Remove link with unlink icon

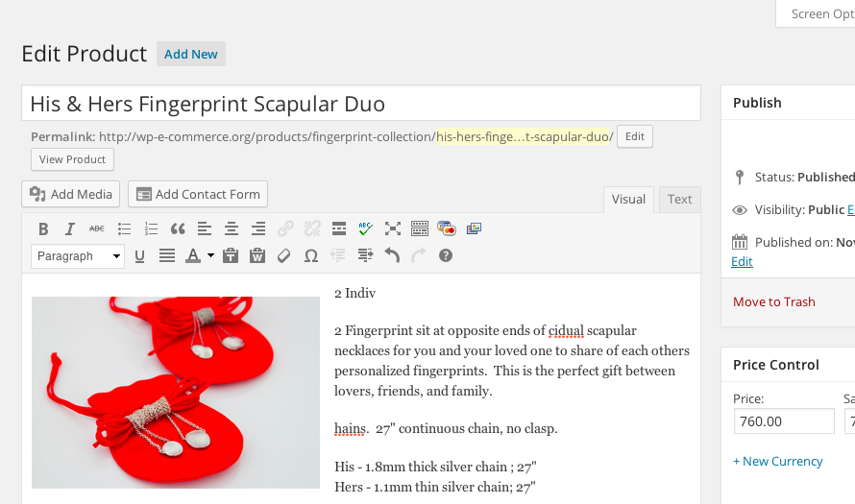312,228
